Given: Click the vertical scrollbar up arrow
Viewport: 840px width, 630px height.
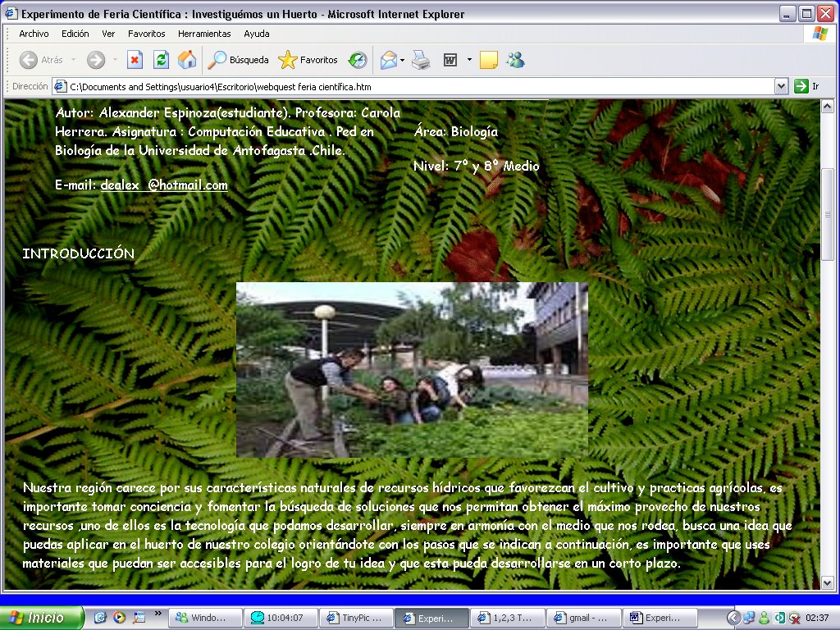Looking at the screenshot, I should (x=827, y=106).
